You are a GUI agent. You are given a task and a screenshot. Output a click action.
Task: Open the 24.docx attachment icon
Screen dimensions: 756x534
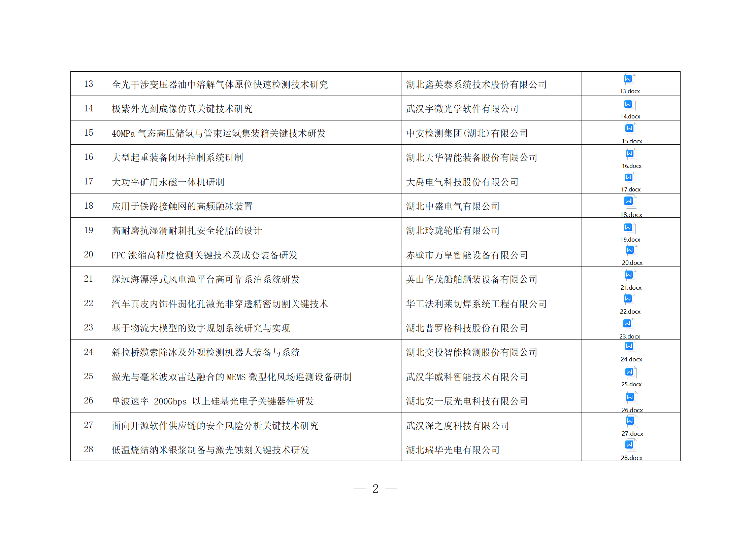tap(631, 352)
